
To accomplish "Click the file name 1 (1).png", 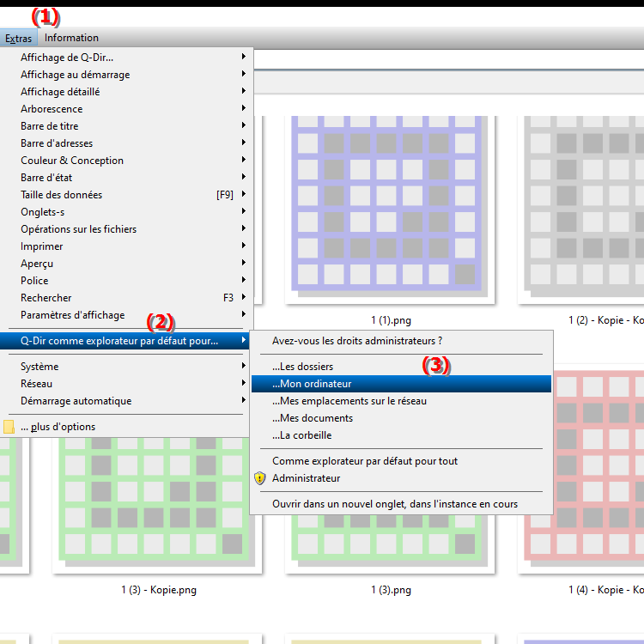I will tap(391, 320).
